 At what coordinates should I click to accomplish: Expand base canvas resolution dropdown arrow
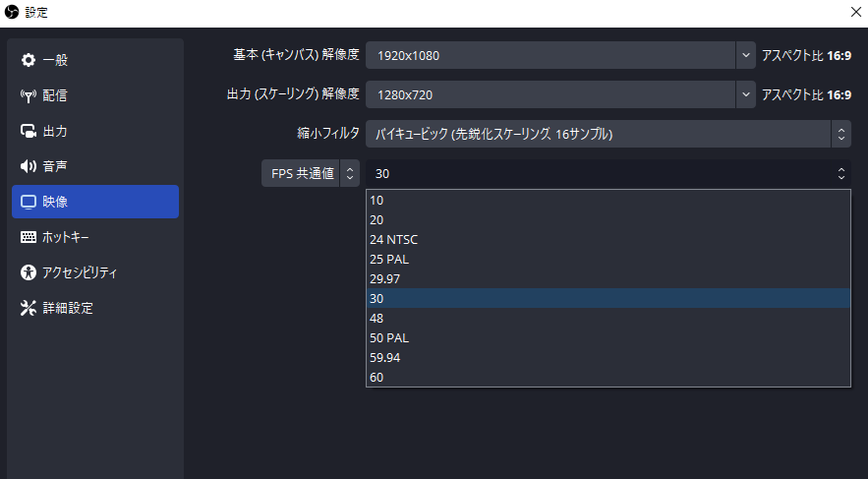746,55
